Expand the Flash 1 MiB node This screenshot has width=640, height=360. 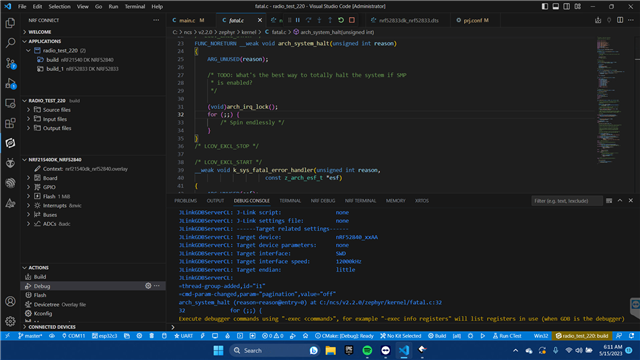[28, 196]
